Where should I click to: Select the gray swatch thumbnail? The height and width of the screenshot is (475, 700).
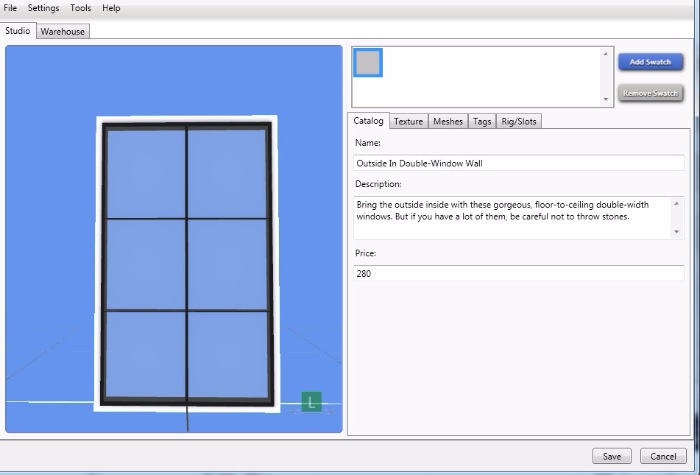[x=368, y=63]
